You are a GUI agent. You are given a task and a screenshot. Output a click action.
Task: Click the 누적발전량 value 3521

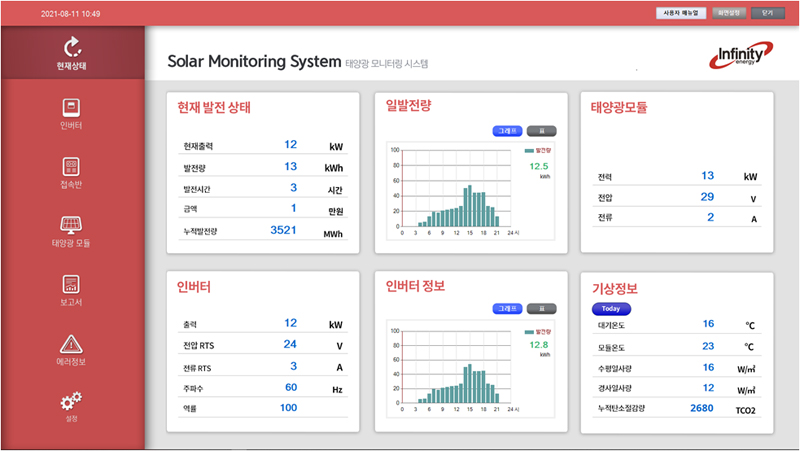pyautogui.click(x=283, y=230)
